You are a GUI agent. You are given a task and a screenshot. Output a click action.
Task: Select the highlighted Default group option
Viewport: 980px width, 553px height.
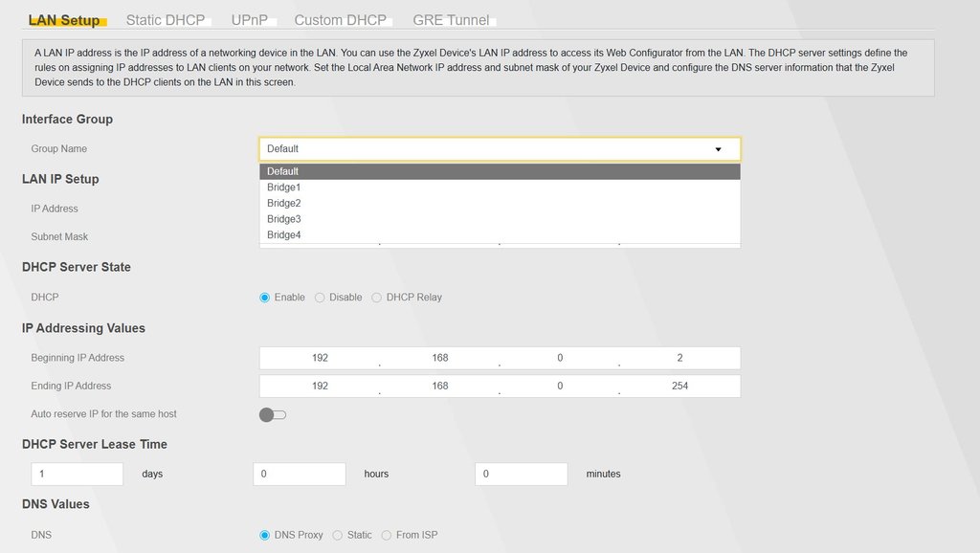(283, 171)
